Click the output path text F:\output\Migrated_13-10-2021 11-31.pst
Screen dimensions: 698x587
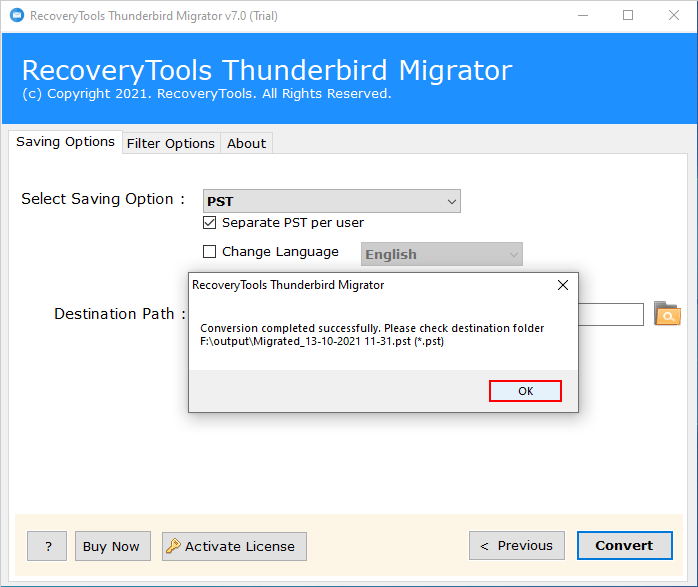(x=322, y=341)
